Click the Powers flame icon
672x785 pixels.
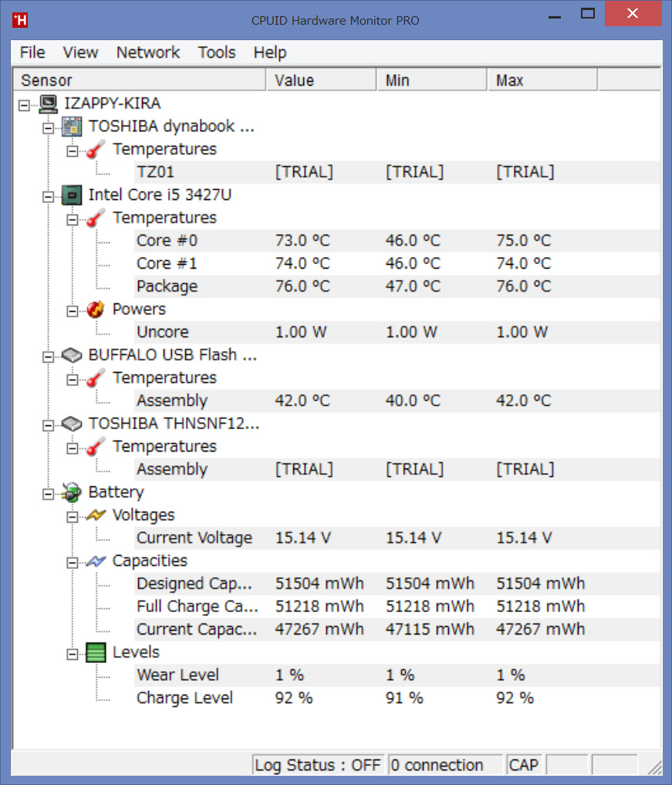click(96, 310)
